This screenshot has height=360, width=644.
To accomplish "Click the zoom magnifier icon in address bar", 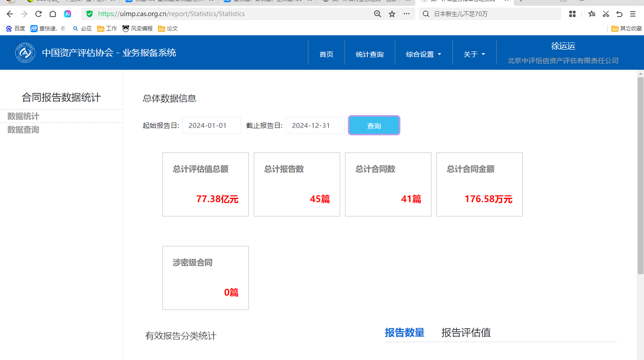I will [378, 14].
